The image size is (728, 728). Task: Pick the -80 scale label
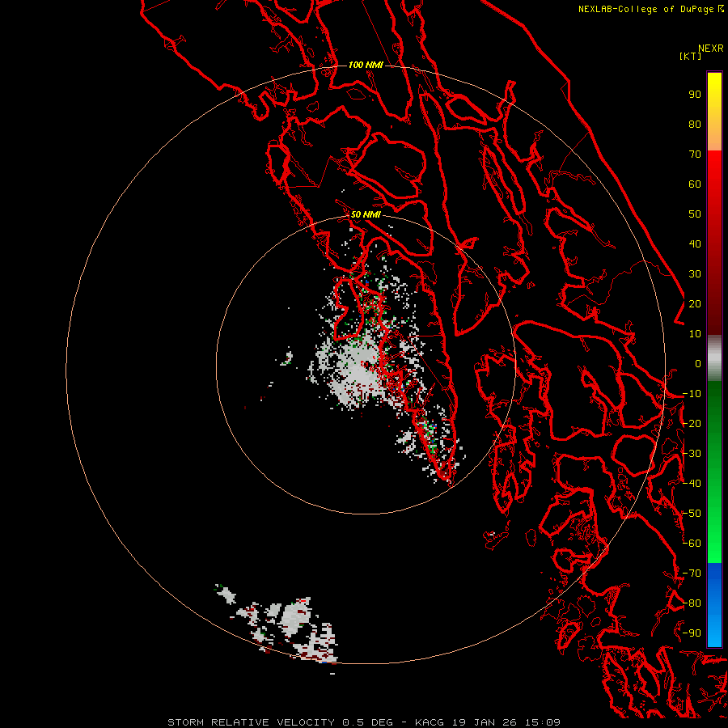[x=692, y=603]
